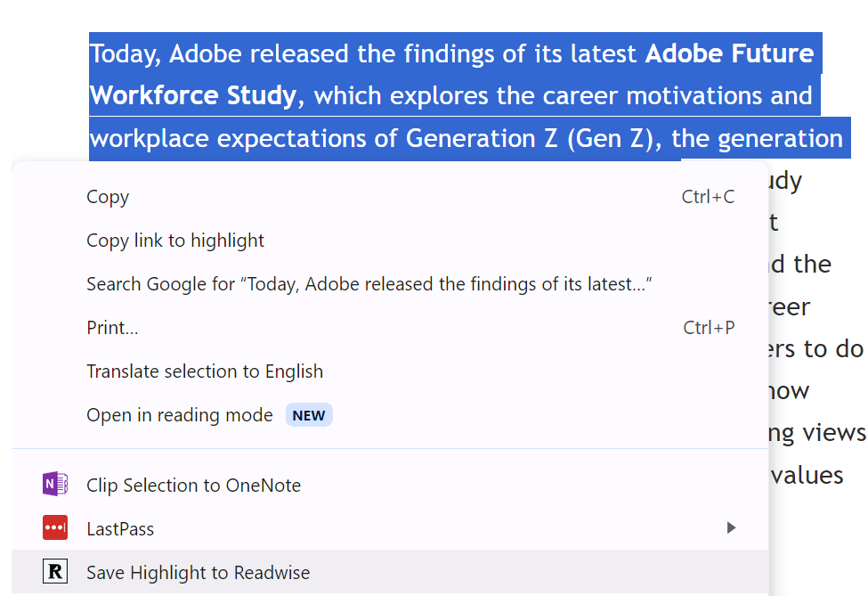Viewport: 868px width, 596px height.
Task: Click the purple OneNote icon
Action: pos(55,485)
